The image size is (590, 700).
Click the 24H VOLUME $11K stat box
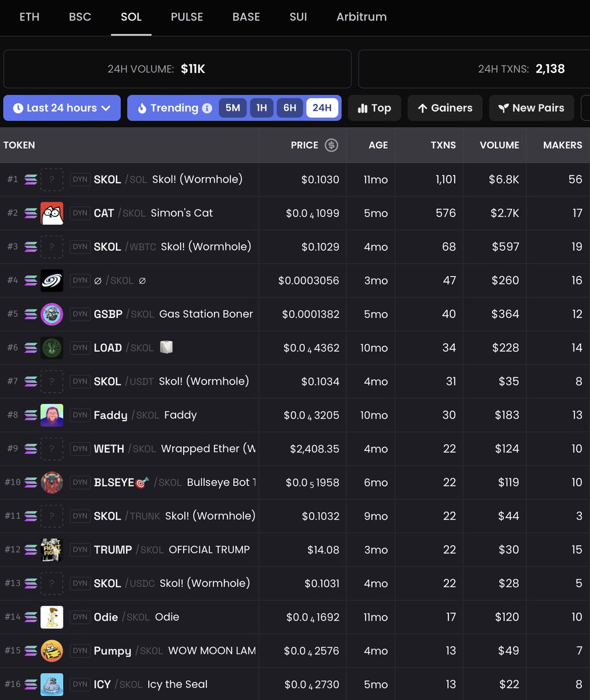(x=177, y=69)
